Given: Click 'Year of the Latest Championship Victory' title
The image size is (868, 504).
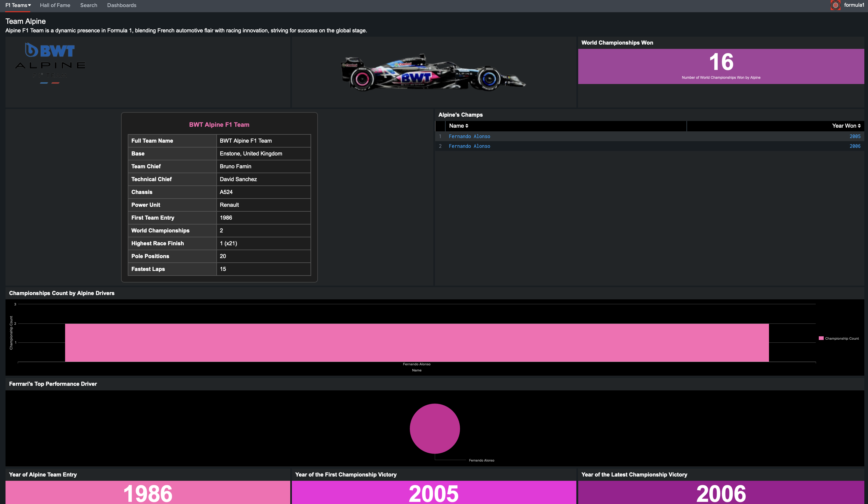Looking at the screenshot, I should point(634,474).
